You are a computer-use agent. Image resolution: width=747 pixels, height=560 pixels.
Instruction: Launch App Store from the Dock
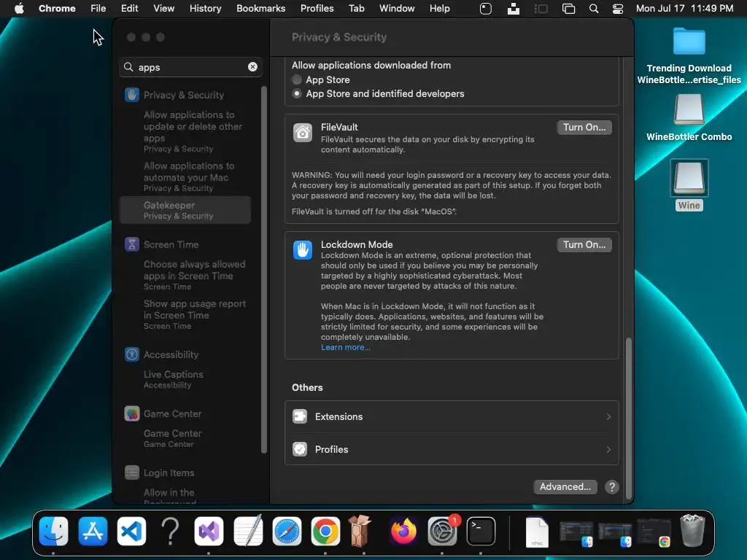tap(93, 531)
